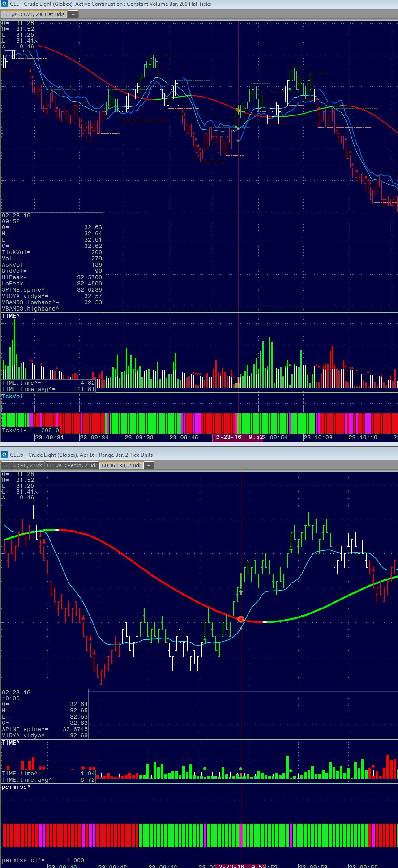The width and height of the screenshot is (398, 868).
Task: Click the 23-09:55 time axis label in bottom chart
Action: point(364,866)
